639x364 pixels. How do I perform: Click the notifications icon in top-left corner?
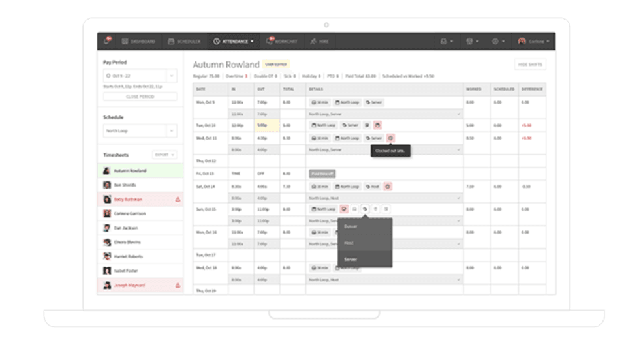(107, 41)
